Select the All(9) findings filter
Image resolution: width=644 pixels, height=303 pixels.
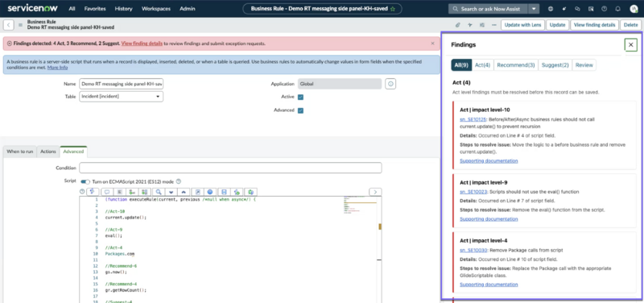(461, 65)
